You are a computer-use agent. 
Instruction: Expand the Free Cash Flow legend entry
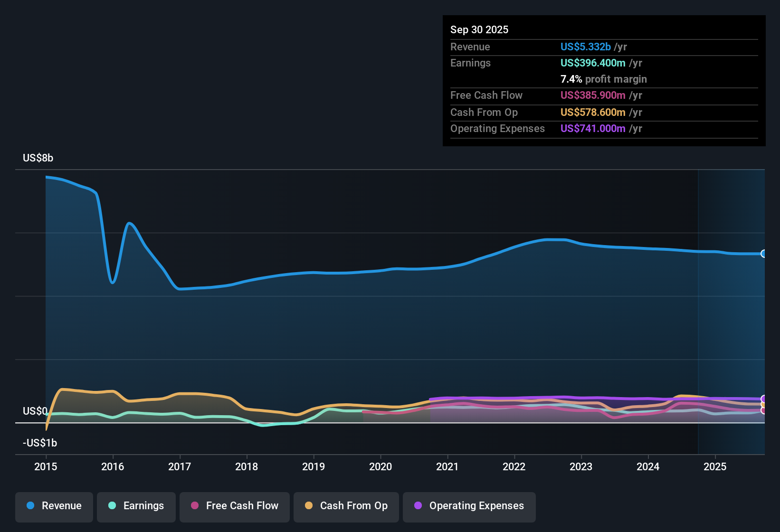pos(234,506)
